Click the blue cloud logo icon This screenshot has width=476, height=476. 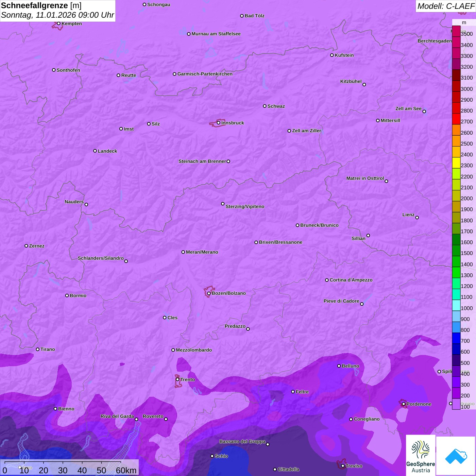click(456, 456)
